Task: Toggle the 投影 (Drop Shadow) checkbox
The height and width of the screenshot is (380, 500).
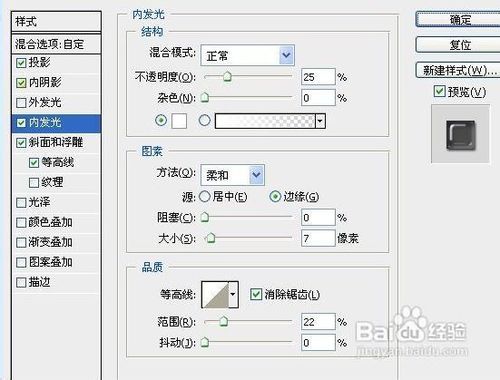Action: point(21,63)
